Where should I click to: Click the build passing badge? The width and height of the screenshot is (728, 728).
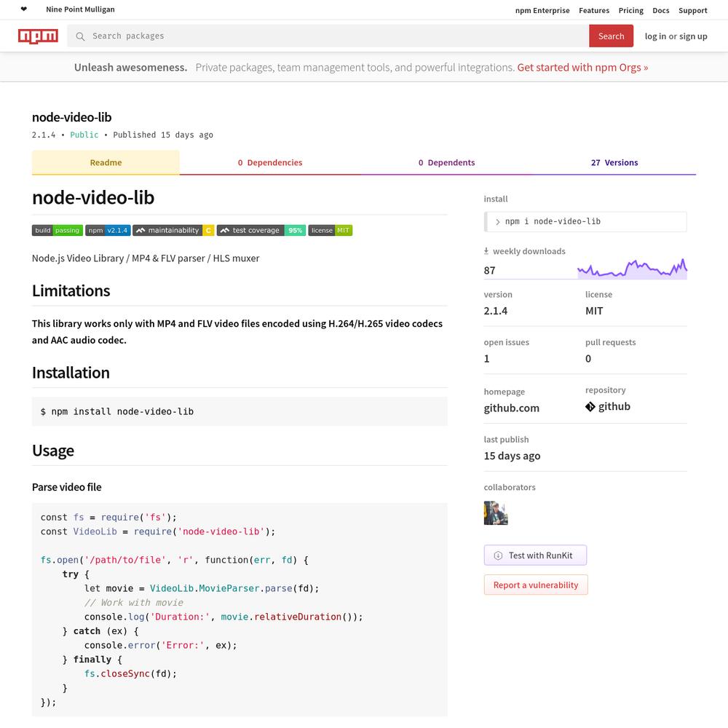point(57,230)
